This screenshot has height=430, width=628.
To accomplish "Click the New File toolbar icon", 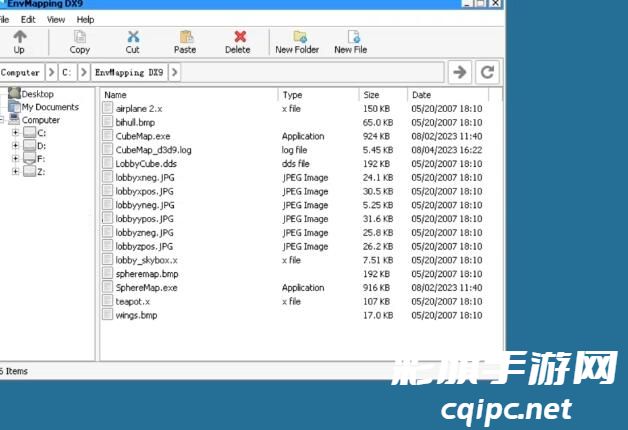I will click(x=350, y=37).
